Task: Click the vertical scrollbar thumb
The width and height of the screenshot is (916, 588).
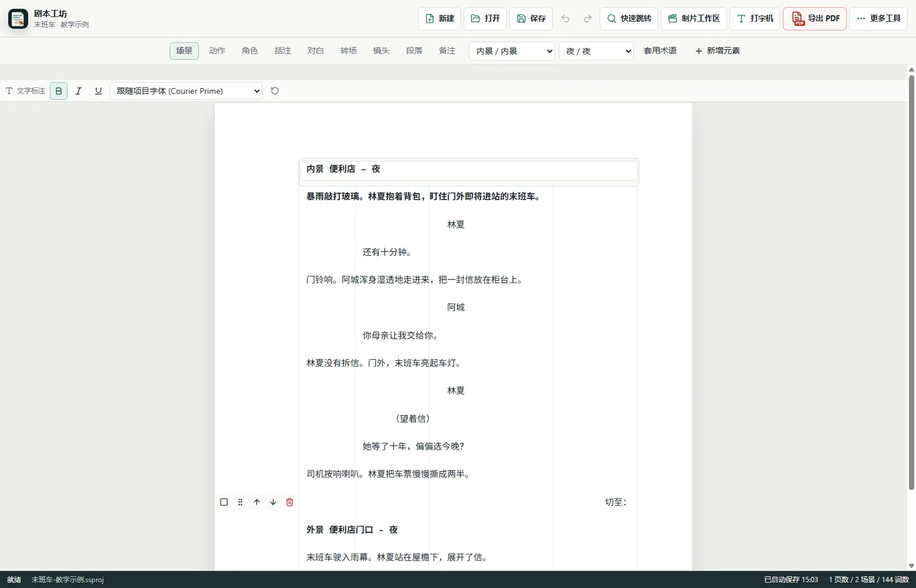Action: (911, 282)
